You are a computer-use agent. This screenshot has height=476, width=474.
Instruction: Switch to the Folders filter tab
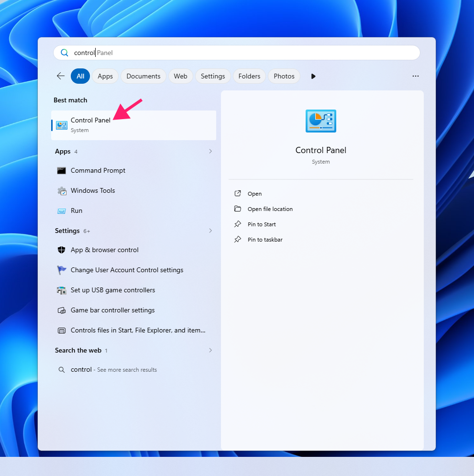pyautogui.click(x=249, y=76)
